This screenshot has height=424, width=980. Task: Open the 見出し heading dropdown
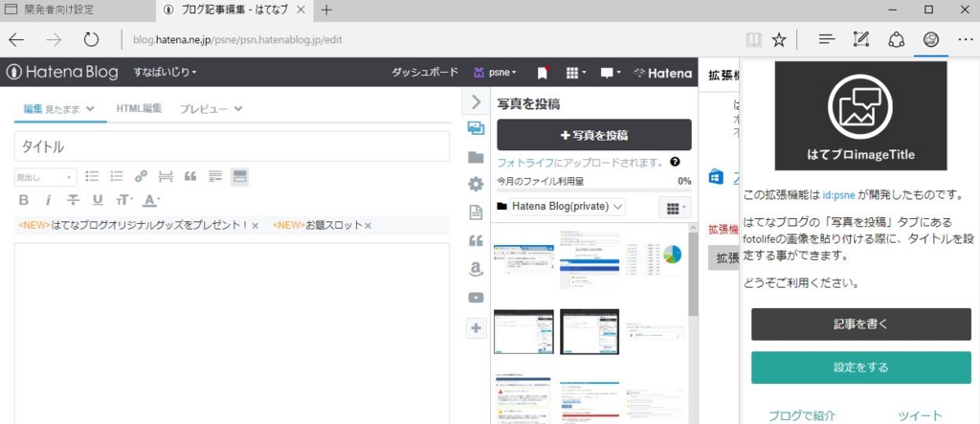pyautogui.click(x=46, y=178)
